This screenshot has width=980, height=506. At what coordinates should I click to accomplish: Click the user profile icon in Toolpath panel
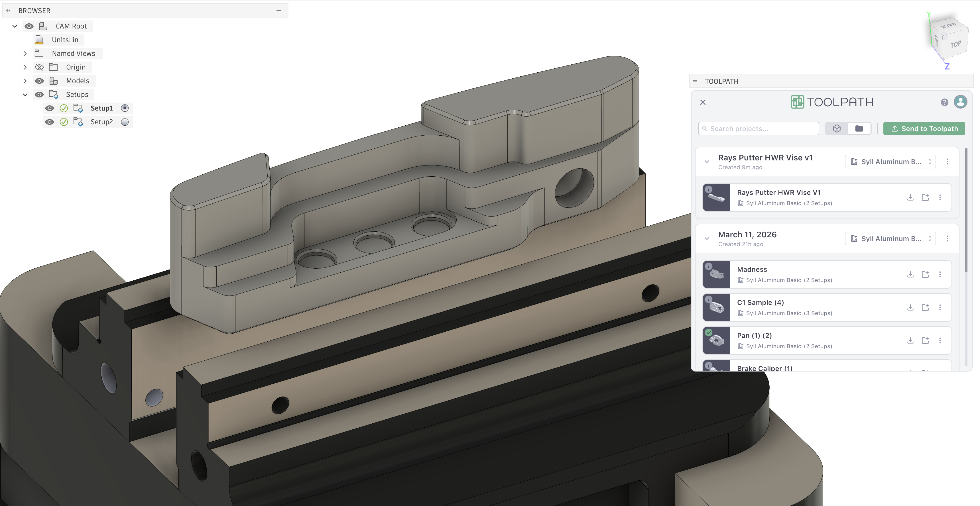coord(961,102)
